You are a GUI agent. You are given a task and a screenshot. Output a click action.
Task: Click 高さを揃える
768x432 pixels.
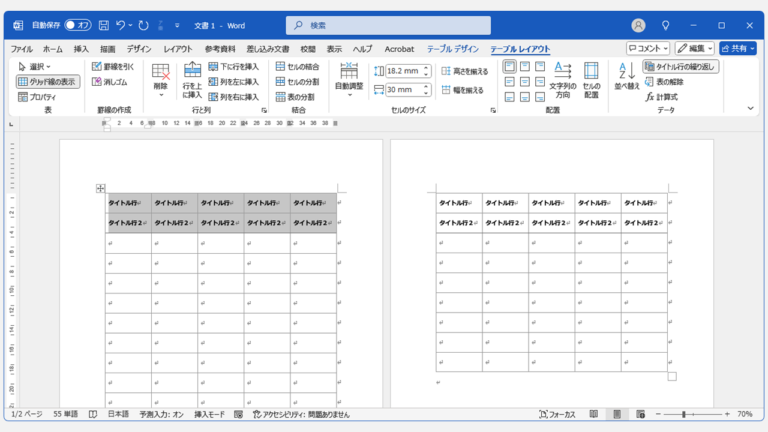(x=465, y=72)
